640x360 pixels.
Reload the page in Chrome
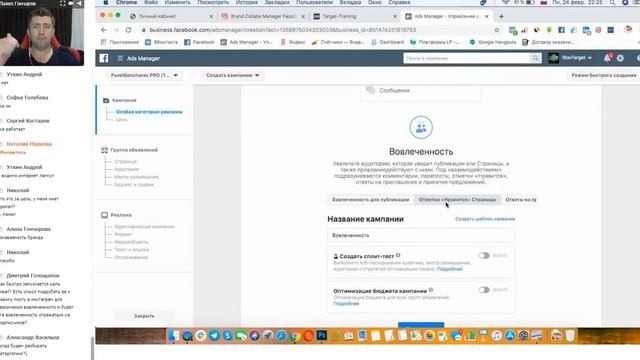click(x=128, y=30)
